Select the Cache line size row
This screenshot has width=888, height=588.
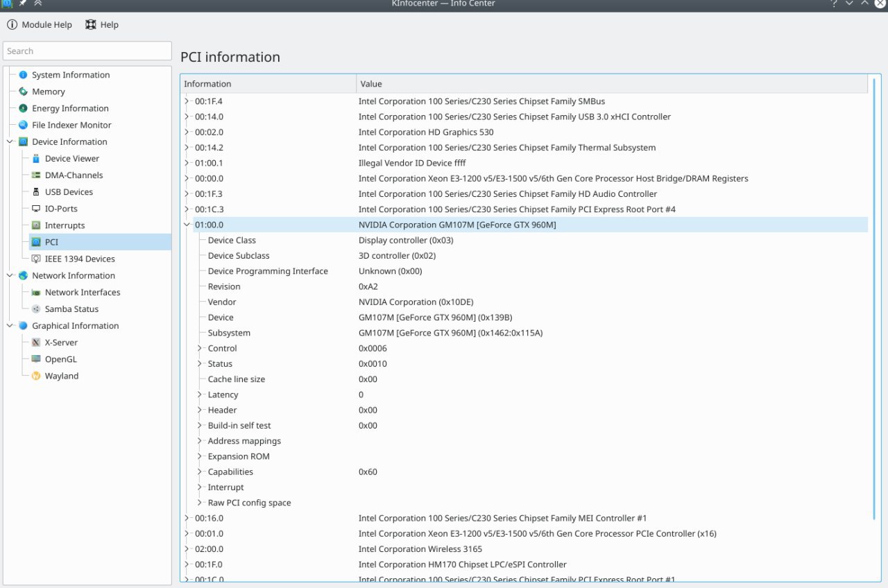point(524,379)
